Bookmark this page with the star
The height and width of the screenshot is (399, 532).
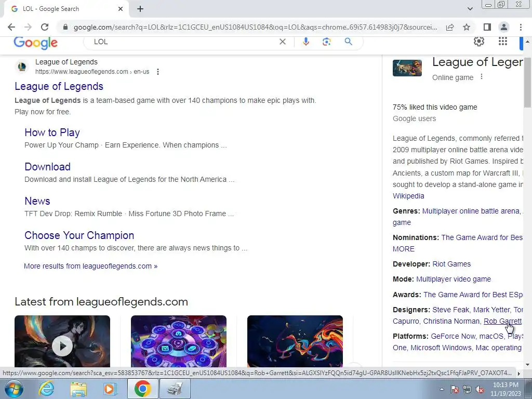pyautogui.click(x=467, y=27)
